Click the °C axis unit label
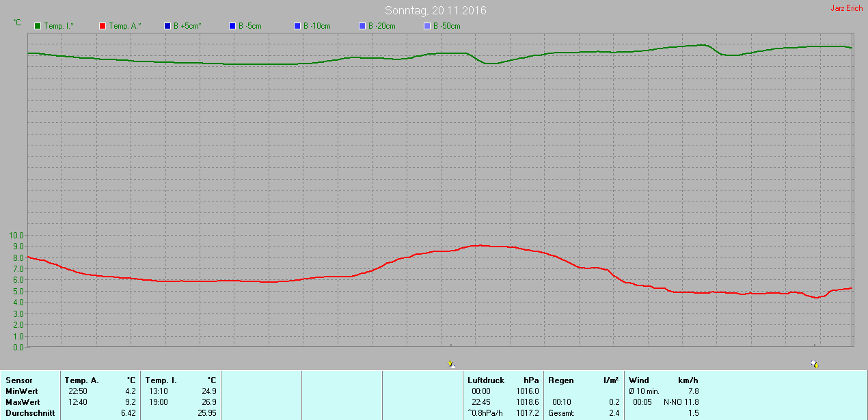 coord(17,23)
